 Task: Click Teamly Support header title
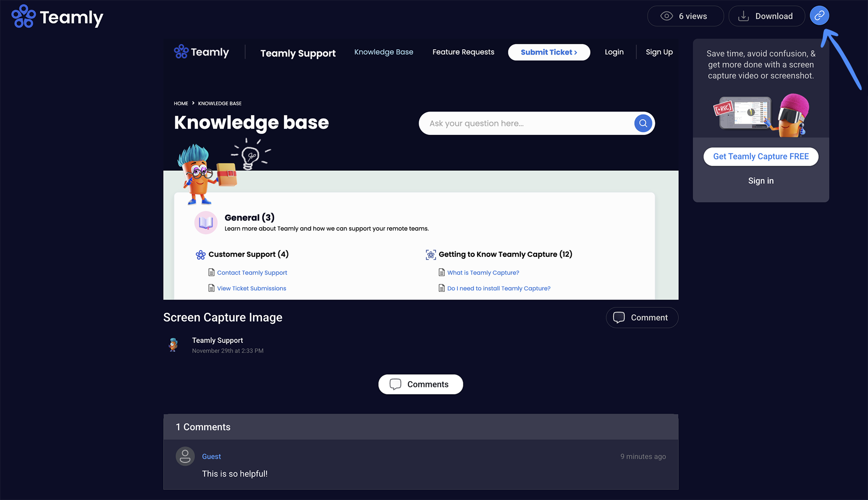tap(298, 53)
